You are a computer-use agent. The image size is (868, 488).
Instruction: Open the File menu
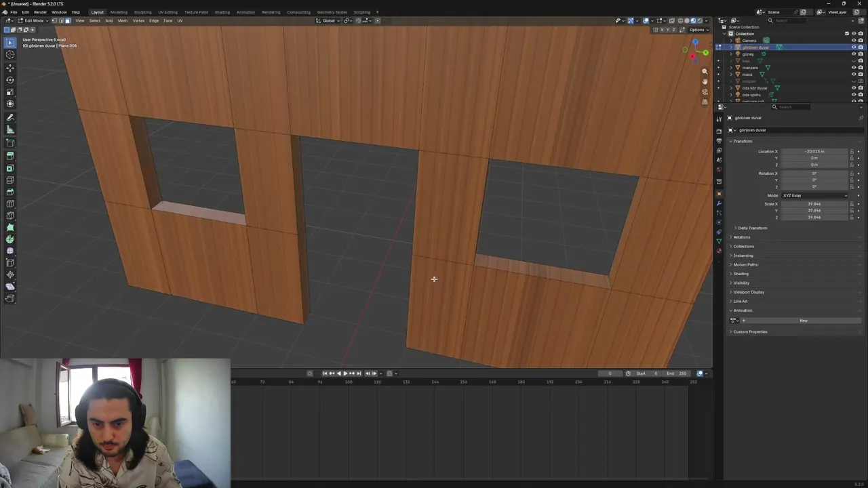coord(14,12)
